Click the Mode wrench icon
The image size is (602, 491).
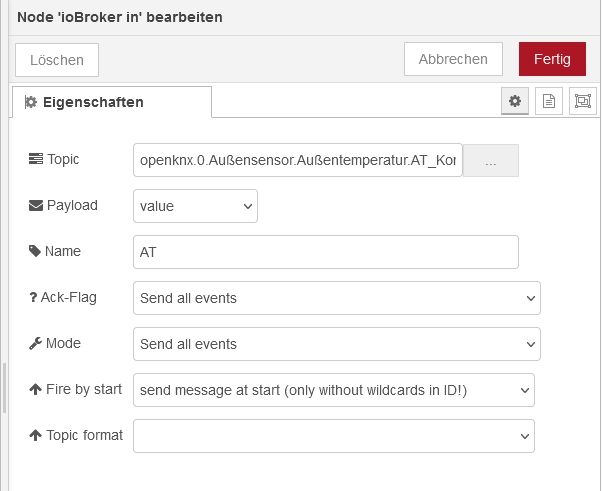pos(36,343)
